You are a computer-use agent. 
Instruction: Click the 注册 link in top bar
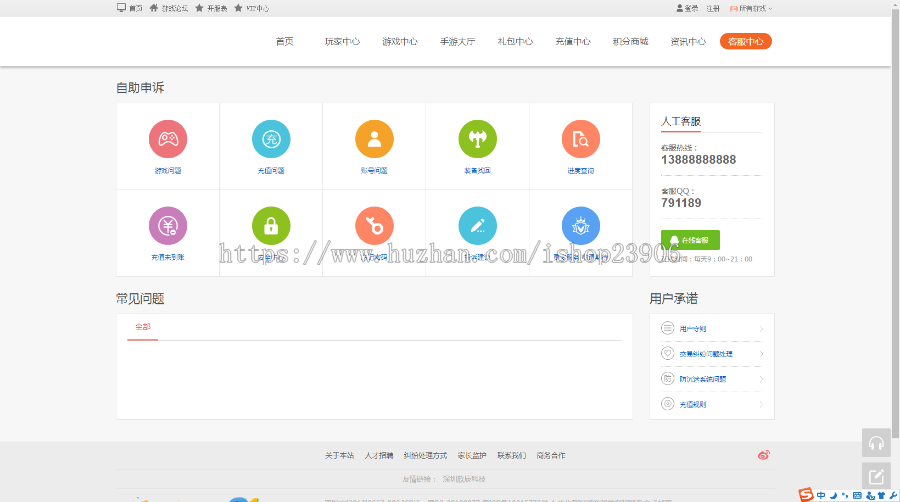tap(713, 9)
